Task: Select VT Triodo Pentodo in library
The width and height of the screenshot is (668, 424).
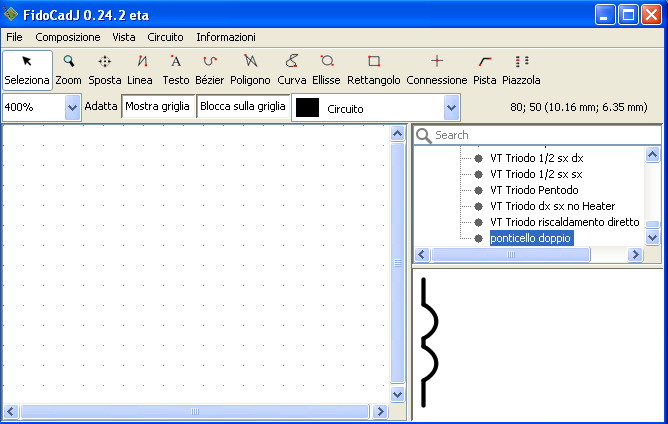Action: [534, 190]
